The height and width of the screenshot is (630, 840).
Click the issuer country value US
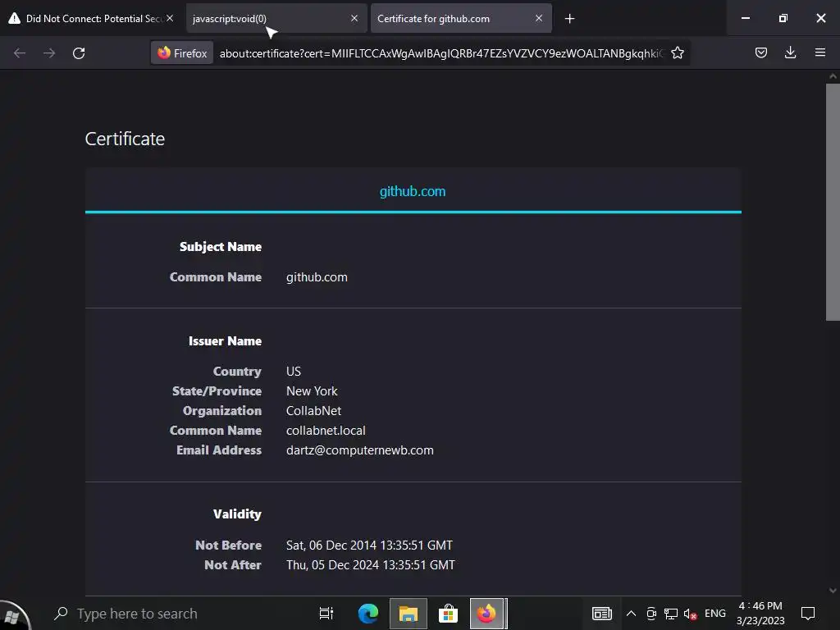(x=294, y=372)
